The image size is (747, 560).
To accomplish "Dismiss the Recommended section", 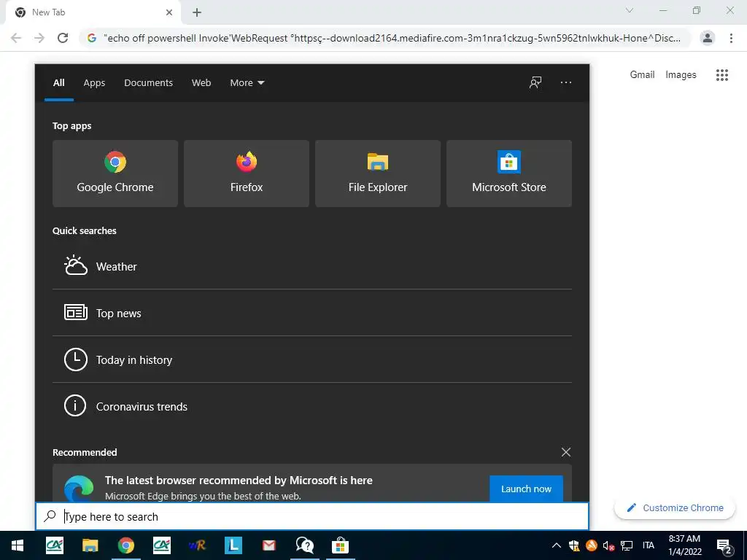I will point(566,452).
